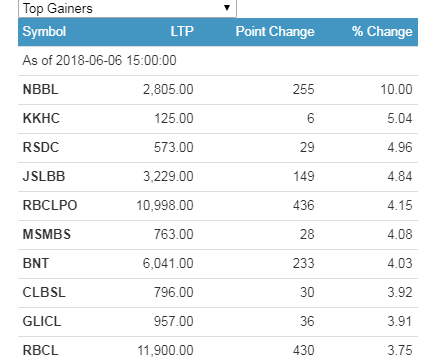Screen dimensions: 432x363
Task: Open the KKHC stock symbol link
Action: pos(41,118)
